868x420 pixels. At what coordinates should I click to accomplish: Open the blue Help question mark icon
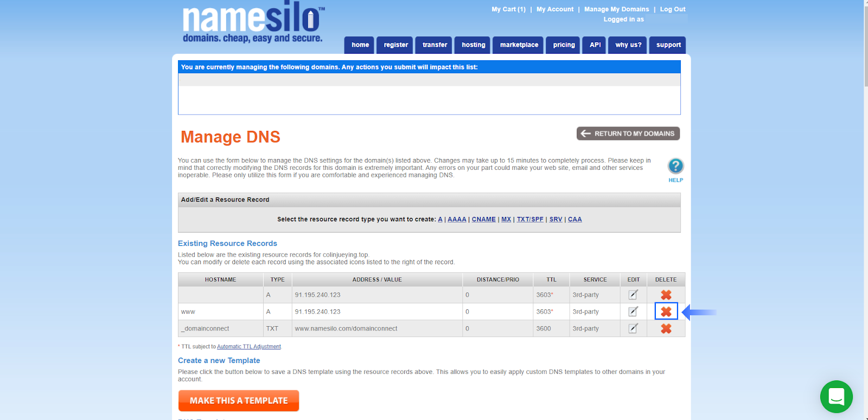[675, 166]
